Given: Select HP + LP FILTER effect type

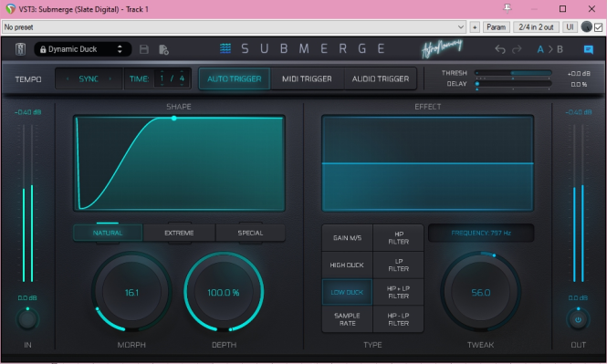Looking at the screenshot, I should tap(398, 292).
